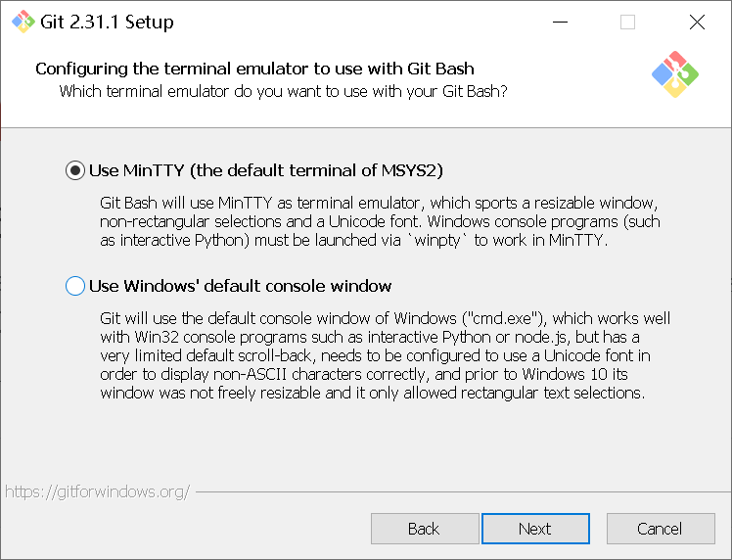Proceed with the Next button

coord(534,529)
